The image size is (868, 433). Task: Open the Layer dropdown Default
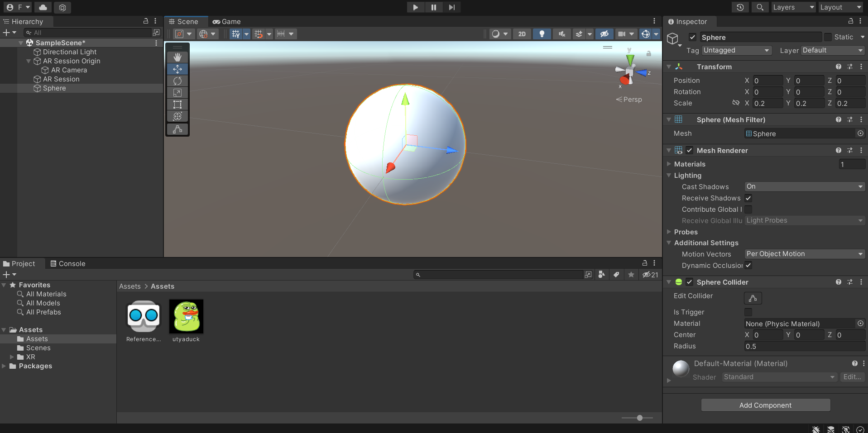click(833, 50)
